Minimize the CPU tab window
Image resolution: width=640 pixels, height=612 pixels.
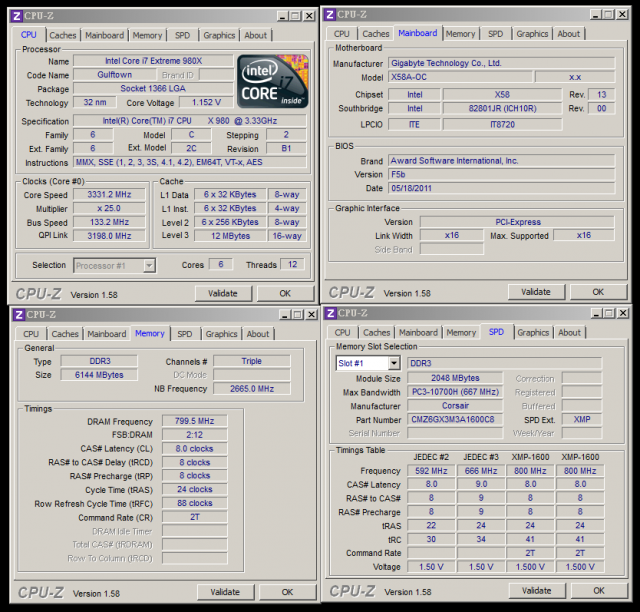282,16
